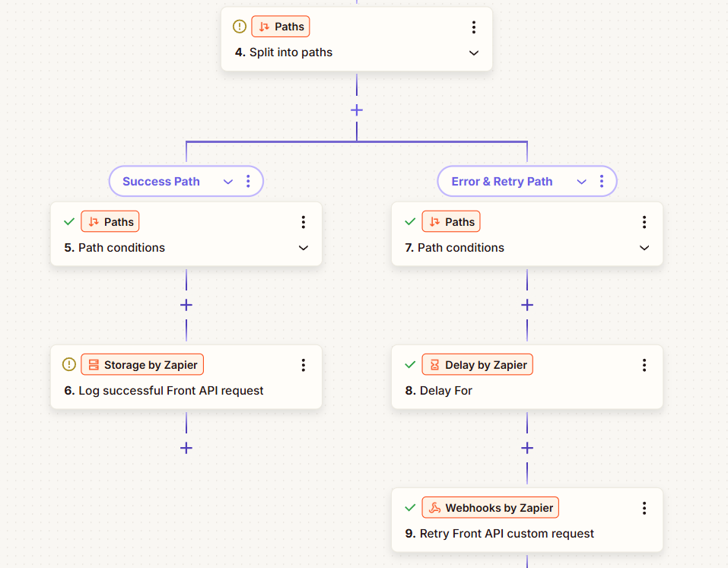Open the Error & Retry Path three-dot menu
Screen dimensions: 728x568
pos(602,181)
